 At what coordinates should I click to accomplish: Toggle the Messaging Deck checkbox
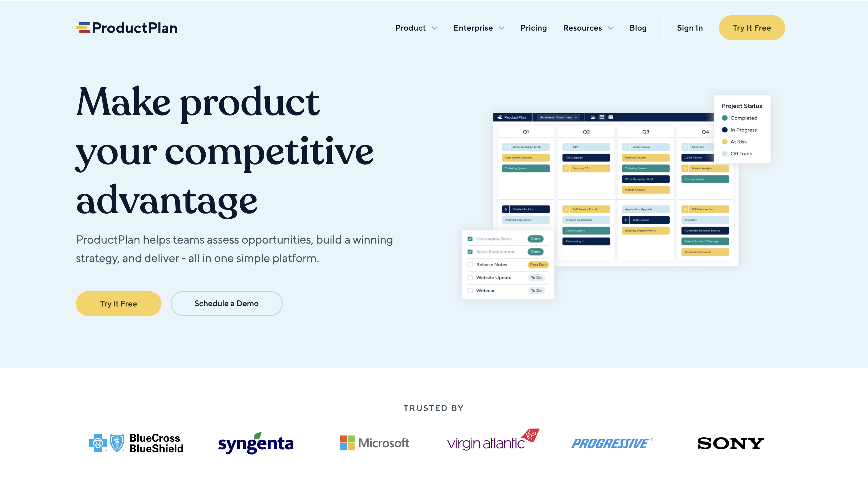(470, 239)
